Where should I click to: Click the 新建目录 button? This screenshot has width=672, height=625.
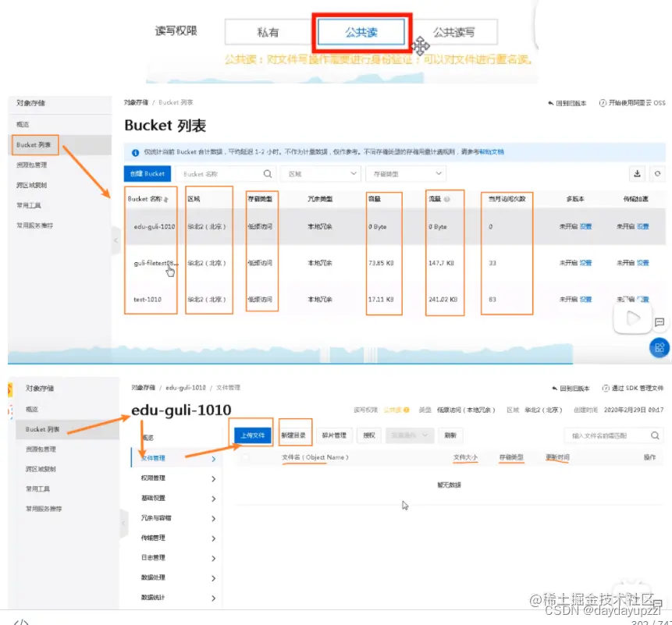[x=293, y=435]
